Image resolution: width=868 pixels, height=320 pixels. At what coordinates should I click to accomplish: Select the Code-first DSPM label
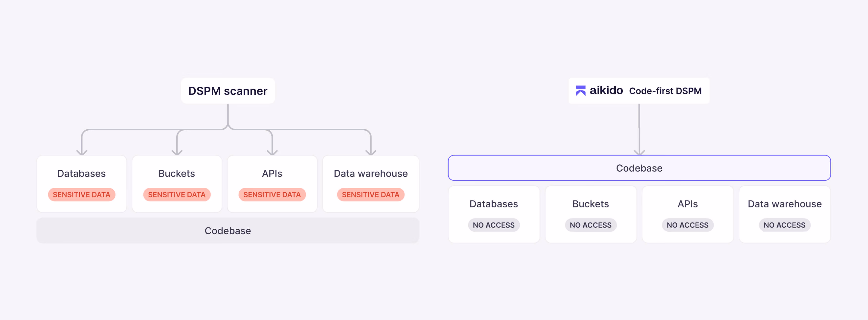pos(665,91)
